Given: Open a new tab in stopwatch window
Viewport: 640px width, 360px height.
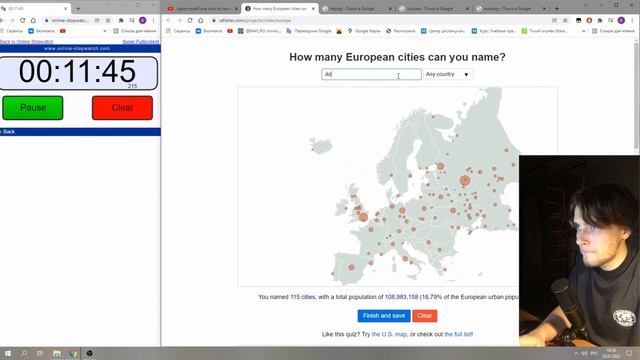Looking at the screenshot, I should point(78,8).
